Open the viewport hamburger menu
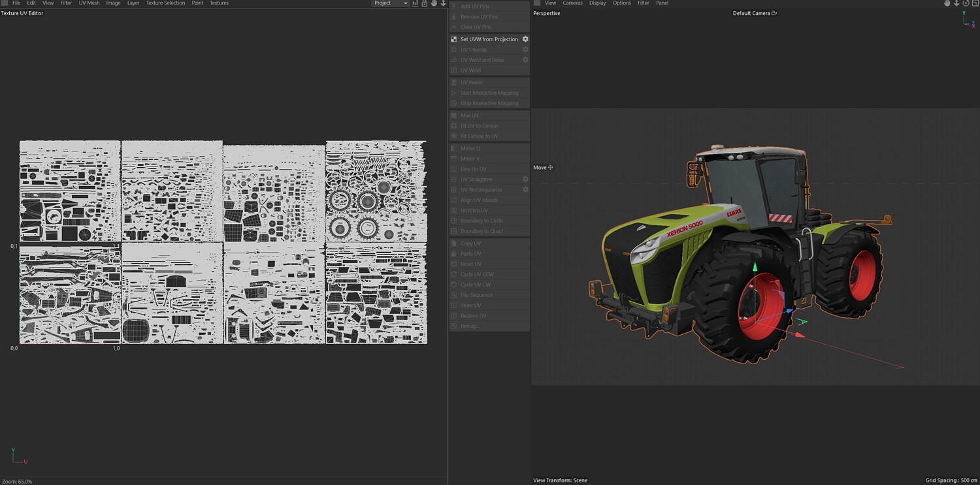980x485 pixels. point(537,3)
